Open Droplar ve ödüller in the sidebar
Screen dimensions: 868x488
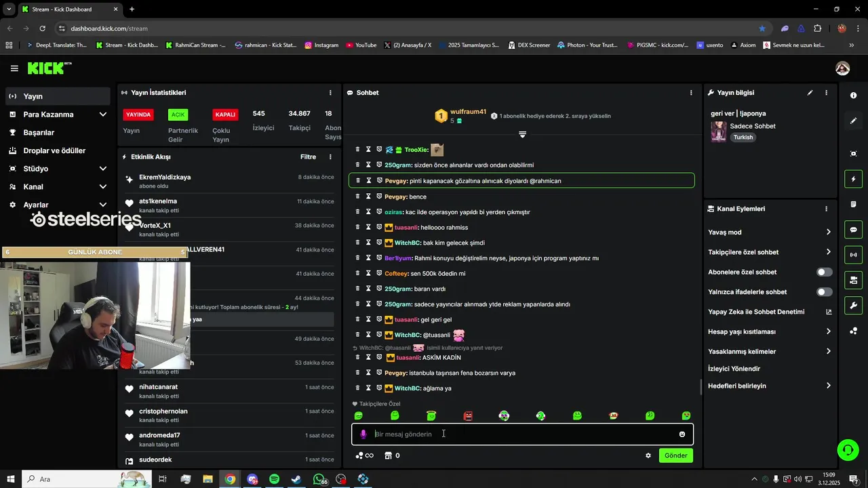coord(58,150)
